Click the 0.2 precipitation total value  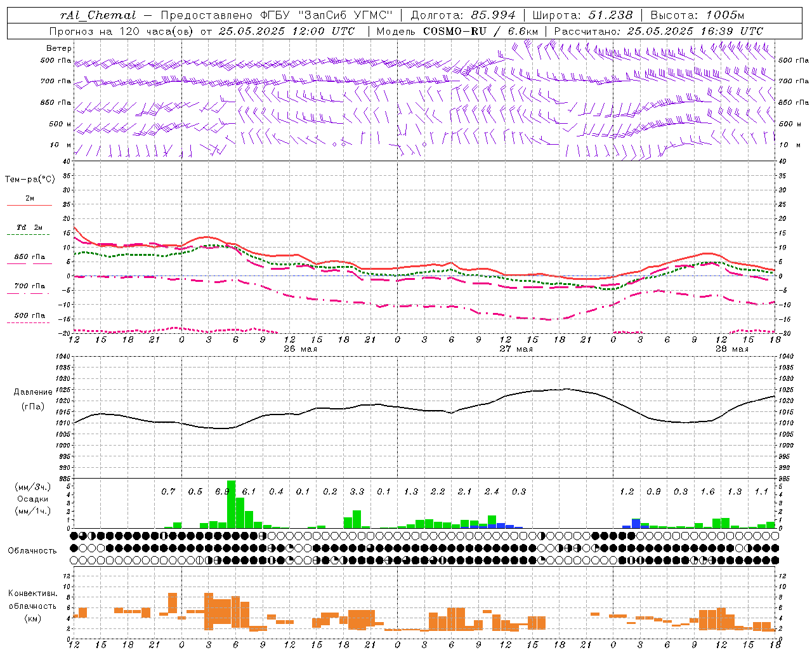(330, 492)
